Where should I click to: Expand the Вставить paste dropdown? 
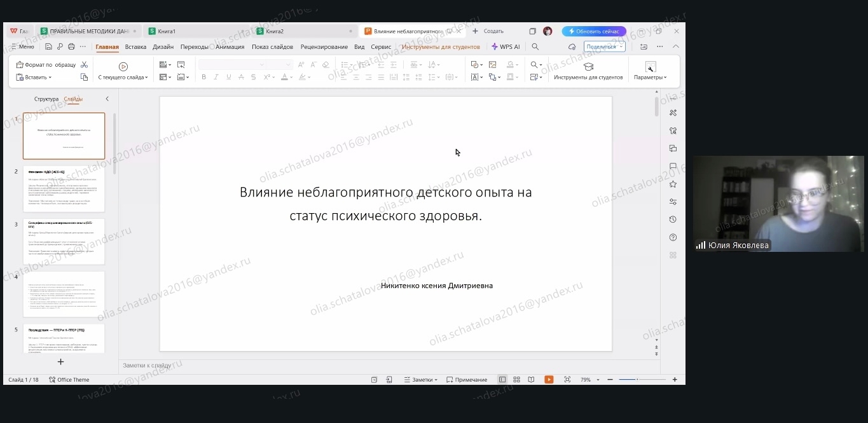[38, 78]
